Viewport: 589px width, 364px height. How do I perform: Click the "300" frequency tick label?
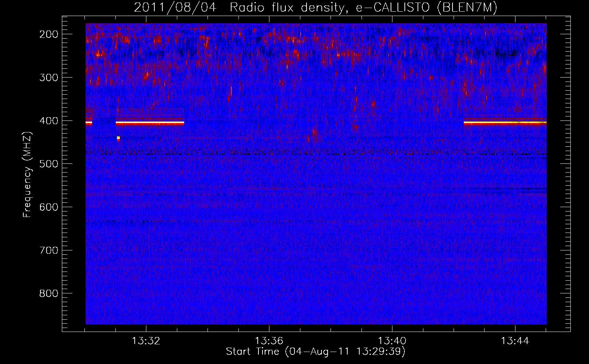click(49, 78)
